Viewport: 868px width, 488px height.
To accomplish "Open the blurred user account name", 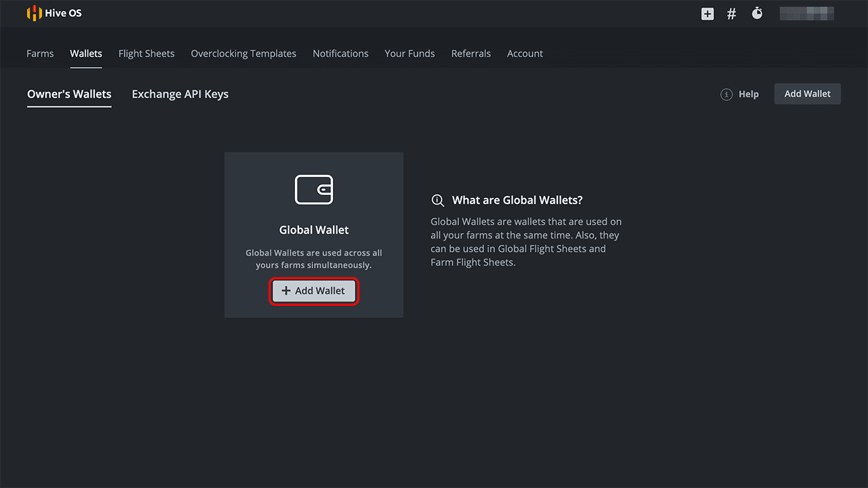I will tap(806, 14).
